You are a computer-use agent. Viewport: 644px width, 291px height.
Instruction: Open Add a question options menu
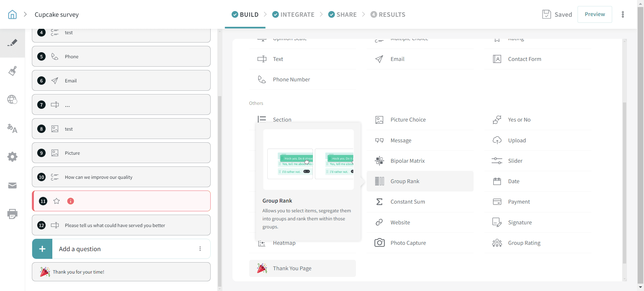pos(200,249)
